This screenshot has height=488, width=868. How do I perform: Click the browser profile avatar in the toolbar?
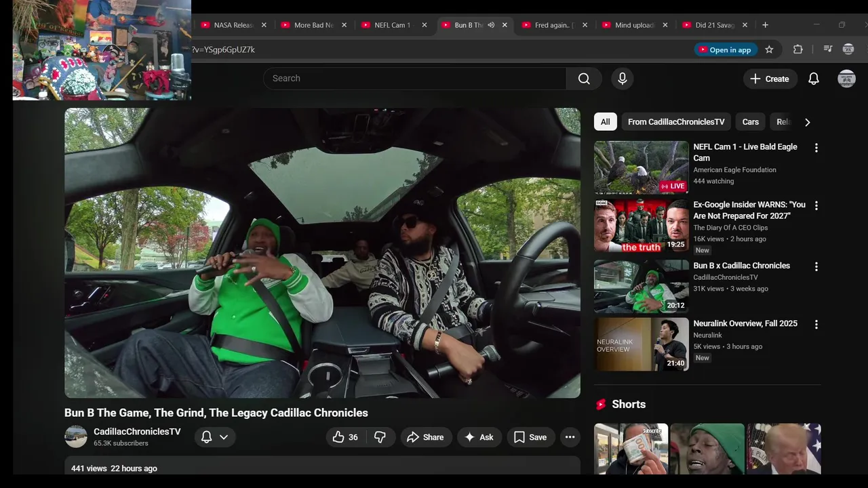(848, 49)
